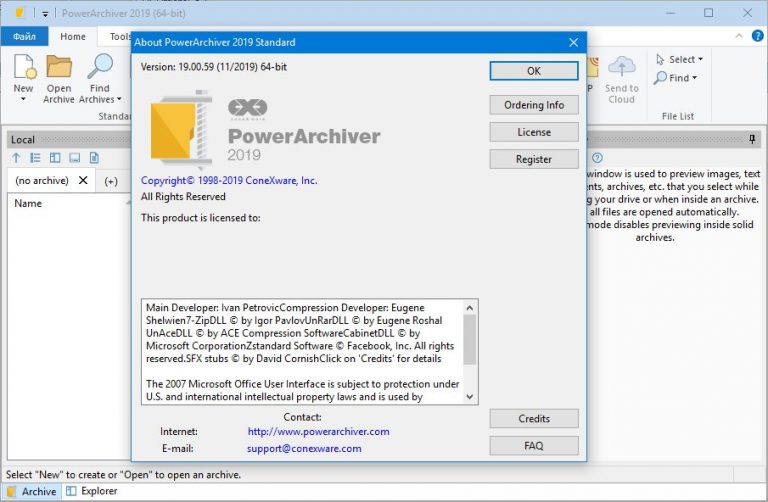The image size is (768, 502).
Task: Click the Open Archive folder icon
Action: point(59,67)
